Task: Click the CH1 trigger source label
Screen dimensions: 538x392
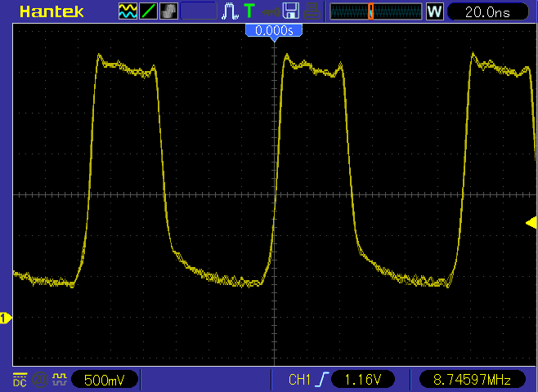Action: pos(299,380)
